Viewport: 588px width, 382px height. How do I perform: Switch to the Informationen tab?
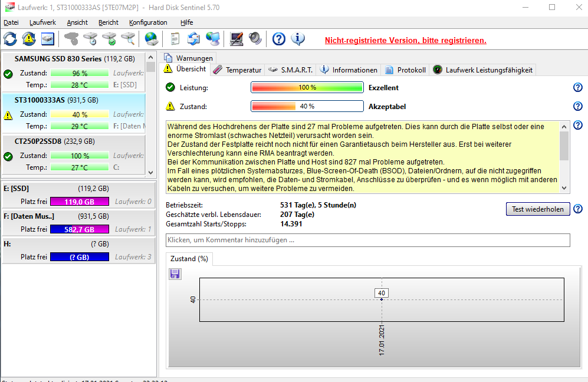349,70
